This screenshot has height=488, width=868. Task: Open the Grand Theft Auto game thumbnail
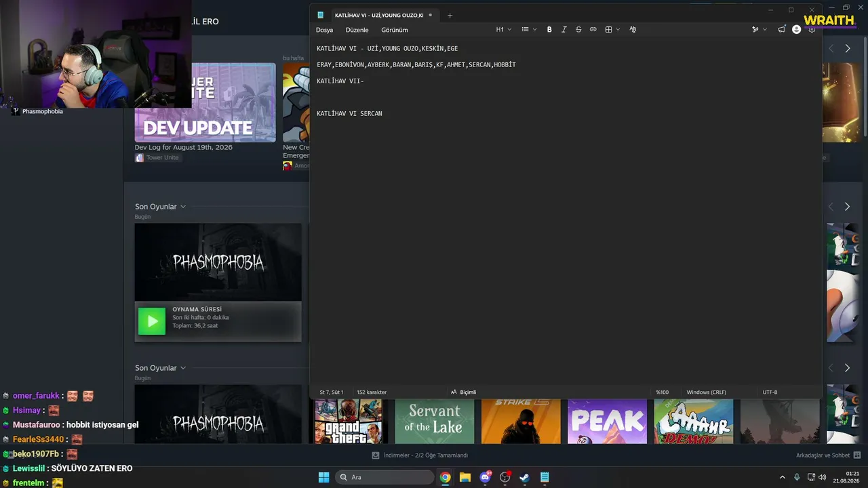[349, 422]
